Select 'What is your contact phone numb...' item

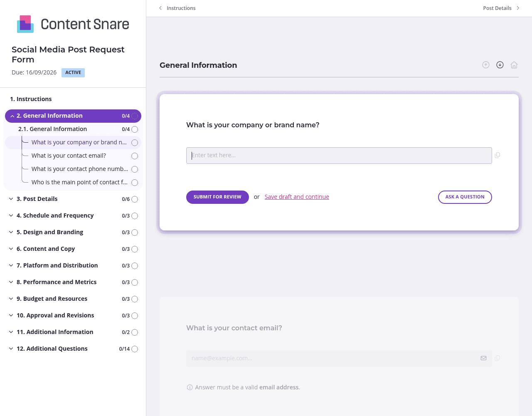[80, 169]
